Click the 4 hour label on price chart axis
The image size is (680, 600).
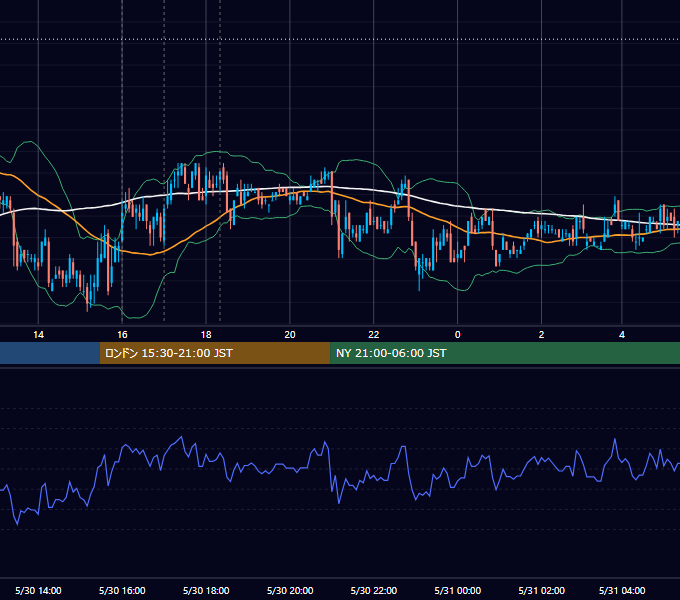[x=622, y=335]
